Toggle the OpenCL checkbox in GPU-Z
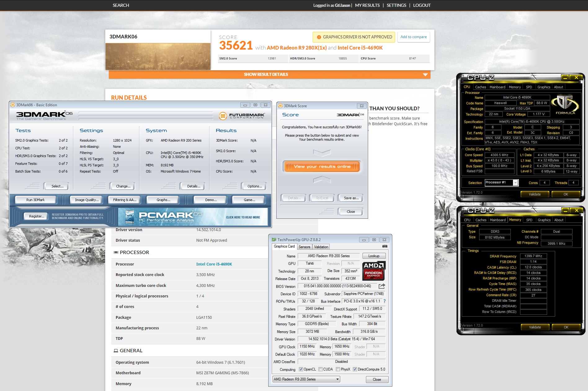Viewport: 588px width, 391px height. [x=301, y=369]
